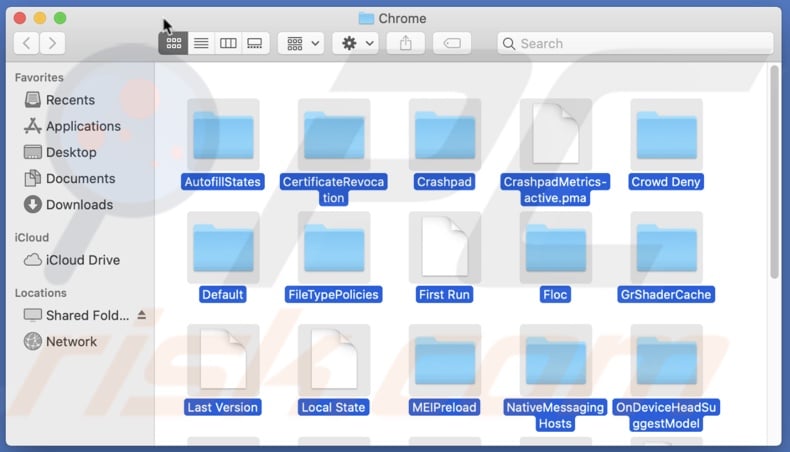
Task: Click the vertical scrollbar thumb
Action: point(774,171)
